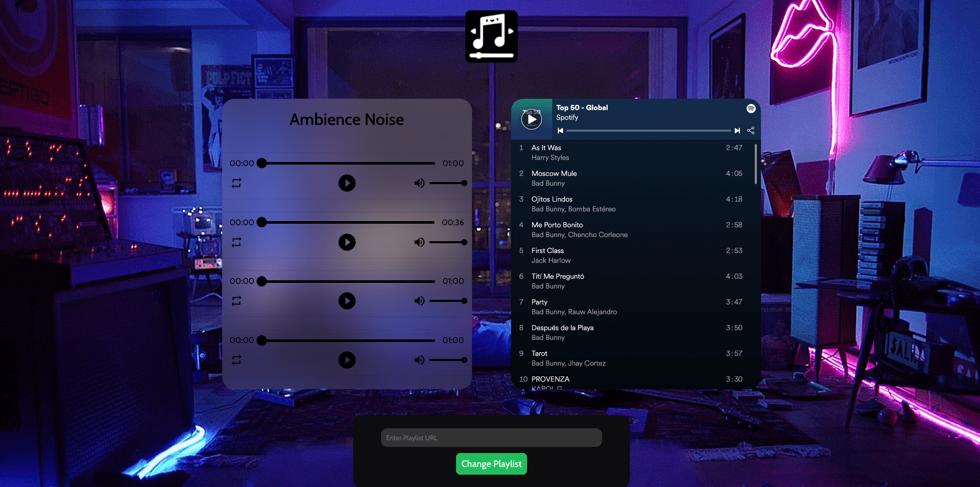Click the third track's volume slider
The image size is (980, 487).
(x=447, y=301)
